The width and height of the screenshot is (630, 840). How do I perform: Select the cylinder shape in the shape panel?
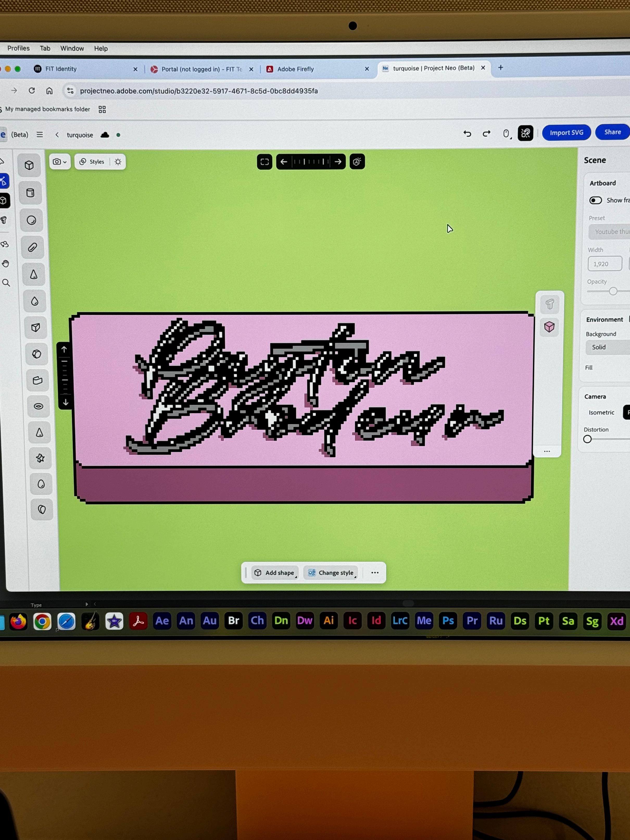30,193
